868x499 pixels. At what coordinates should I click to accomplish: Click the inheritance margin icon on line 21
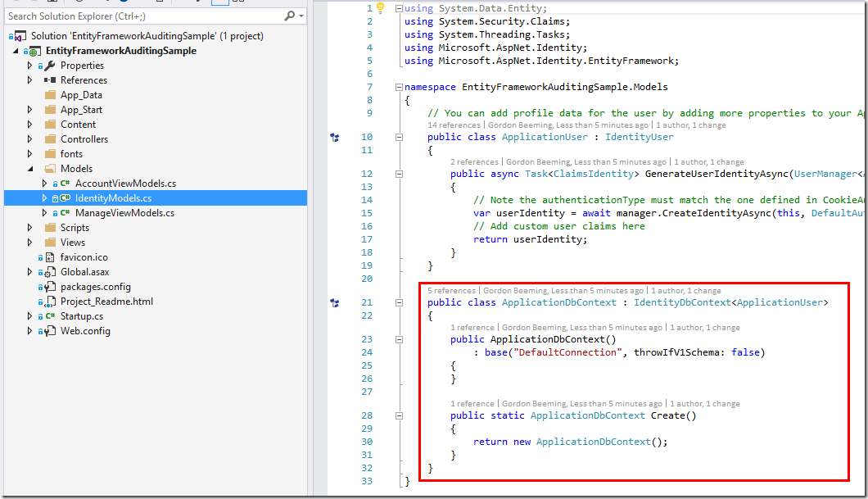[x=334, y=303]
